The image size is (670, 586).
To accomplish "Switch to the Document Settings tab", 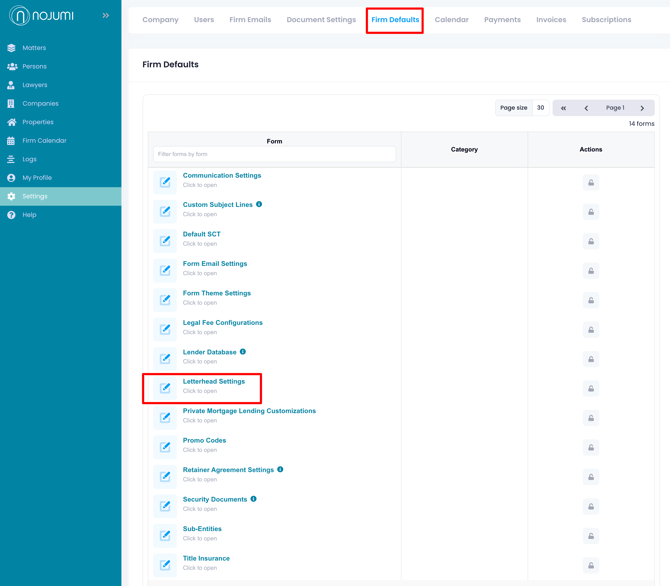I will (x=321, y=20).
